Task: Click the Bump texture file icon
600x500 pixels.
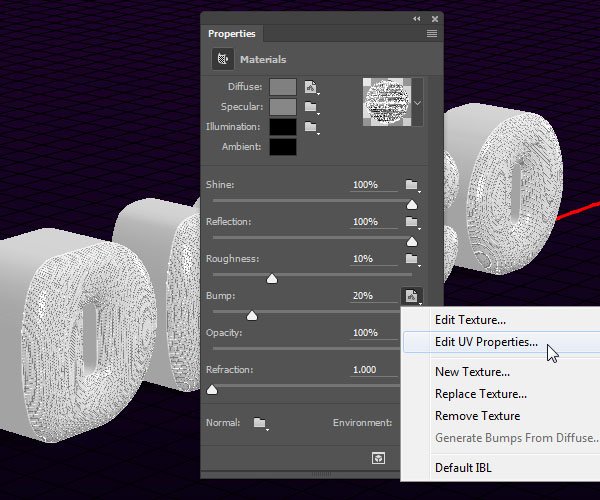Action: (x=412, y=296)
